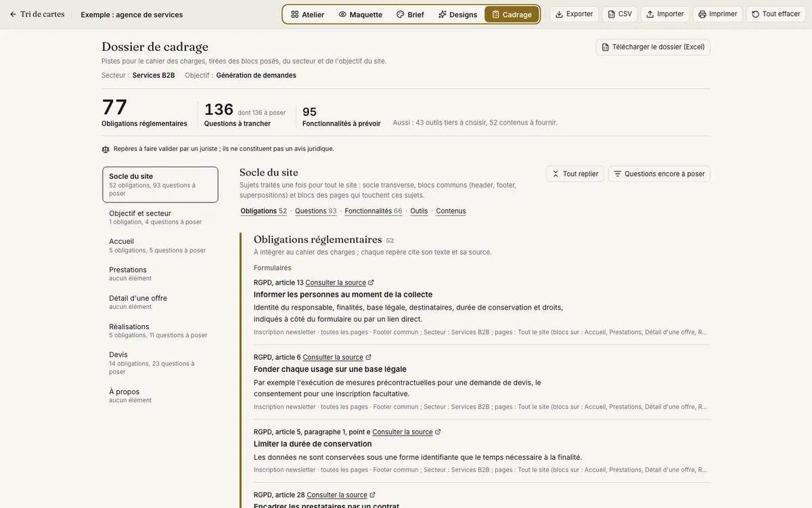This screenshot has height=508, width=812.
Task: Click the 'Formulaires' subsection label
Action: (x=273, y=268)
